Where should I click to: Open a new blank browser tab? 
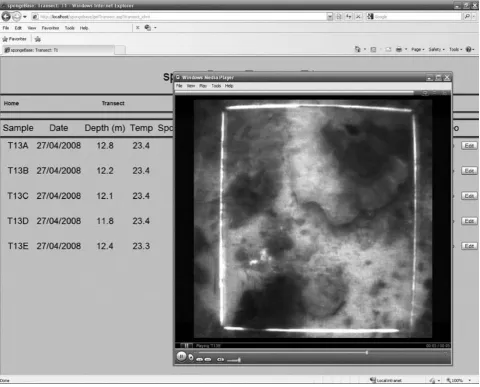120,50
